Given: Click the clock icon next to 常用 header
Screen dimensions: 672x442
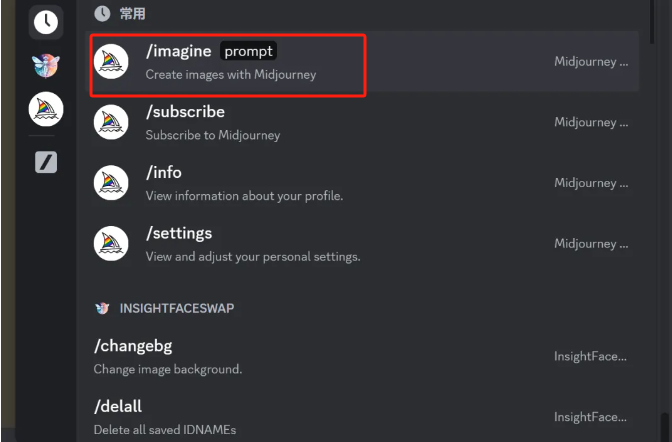Looking at the screenshot, I should (x=102, y=14).
